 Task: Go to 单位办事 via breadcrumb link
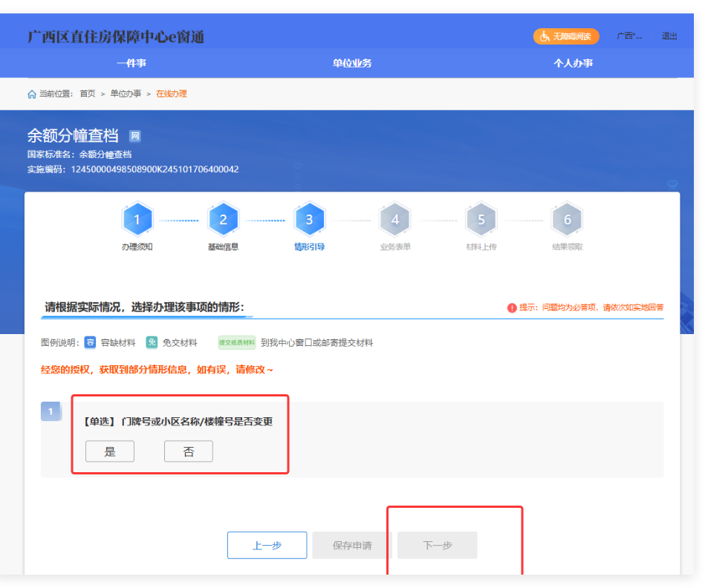[126, 94]
